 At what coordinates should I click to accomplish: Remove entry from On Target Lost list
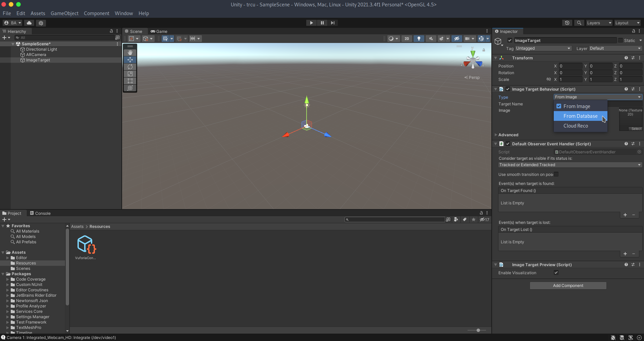click(634, 254)
